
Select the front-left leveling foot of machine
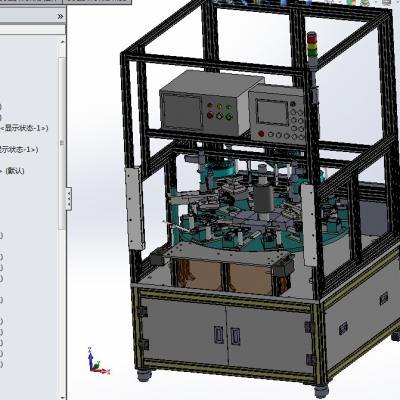144,375
